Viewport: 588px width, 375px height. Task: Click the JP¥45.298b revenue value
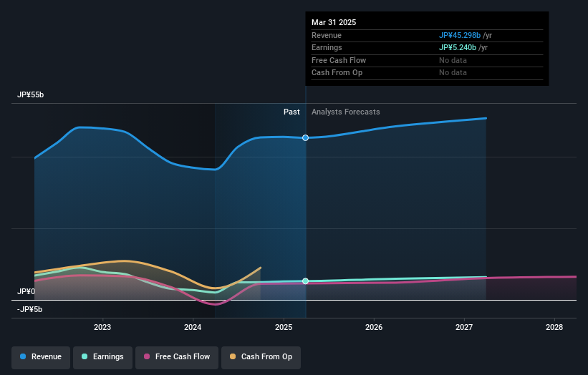pyautogui.click(x=460, y=35)
